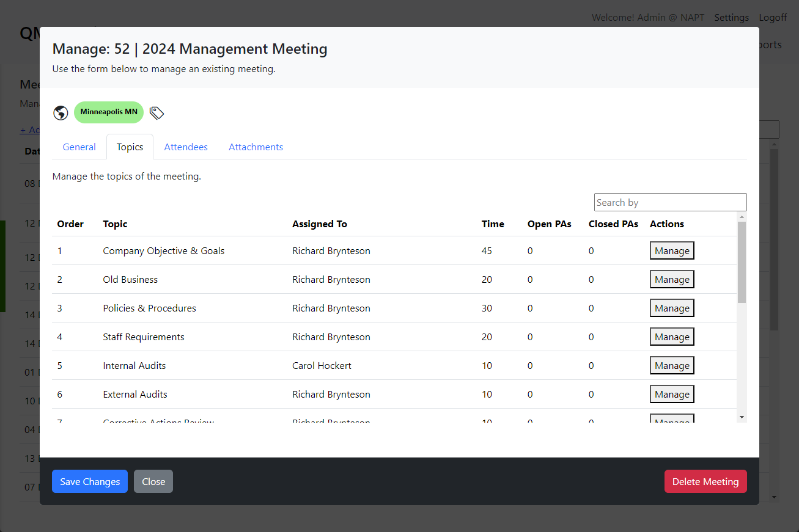Click the Settings link in background page
The height and width of the screenshot is (532, 799).
click(731, 17)
